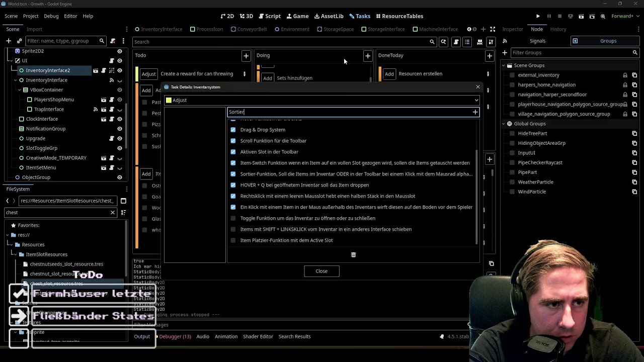Add new task in Doing column
Image resolution: width=644 pixels, height=362 pixels.
(x=368, y=56)
